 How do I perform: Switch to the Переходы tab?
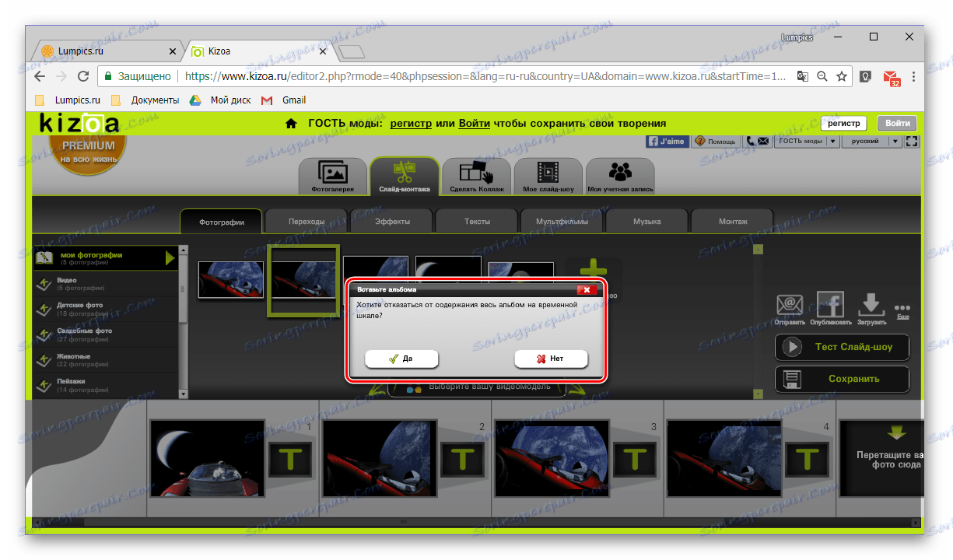point(307,222)
